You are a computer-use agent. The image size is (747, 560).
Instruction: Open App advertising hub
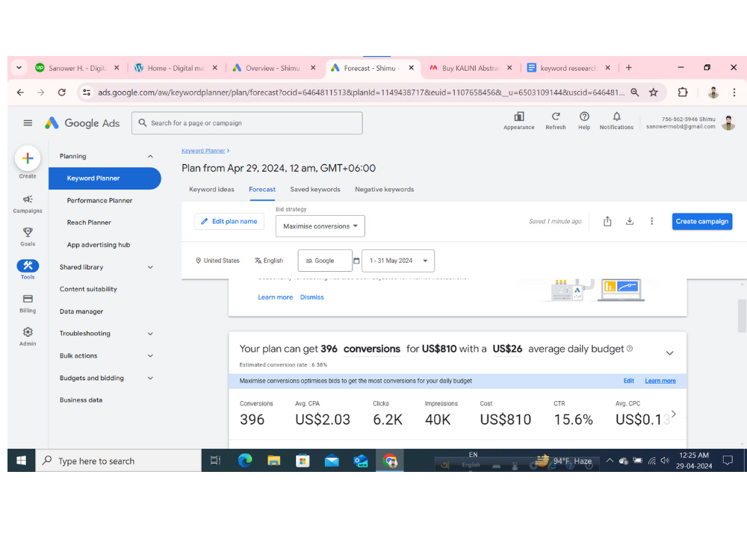tap(98, 245)
